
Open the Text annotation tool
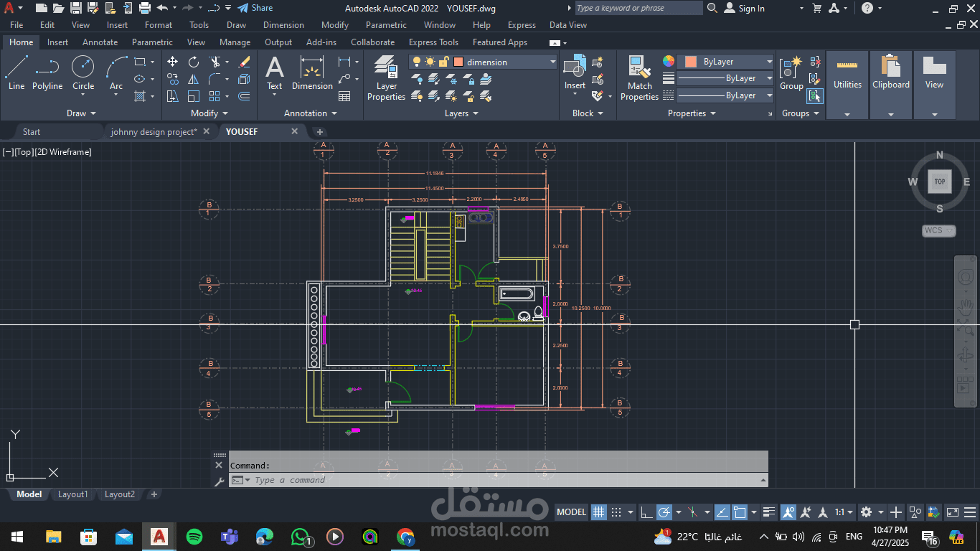pos(275,73)
